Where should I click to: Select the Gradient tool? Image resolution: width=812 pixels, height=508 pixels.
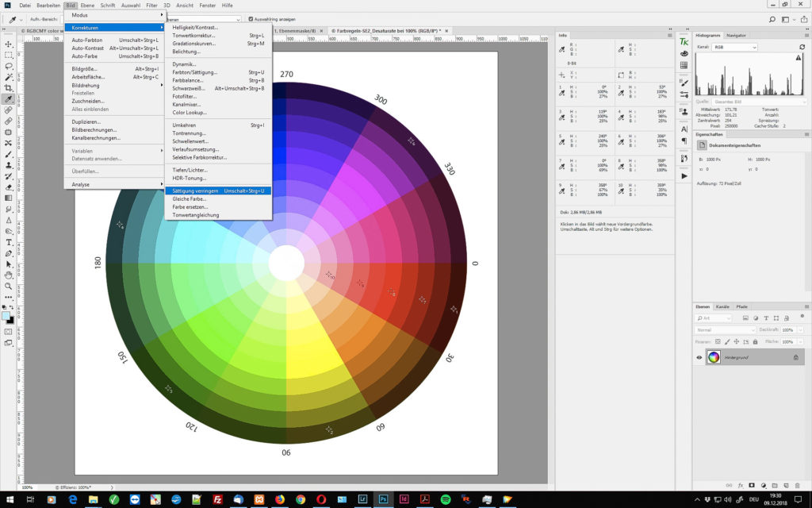[x=9, y=198]
